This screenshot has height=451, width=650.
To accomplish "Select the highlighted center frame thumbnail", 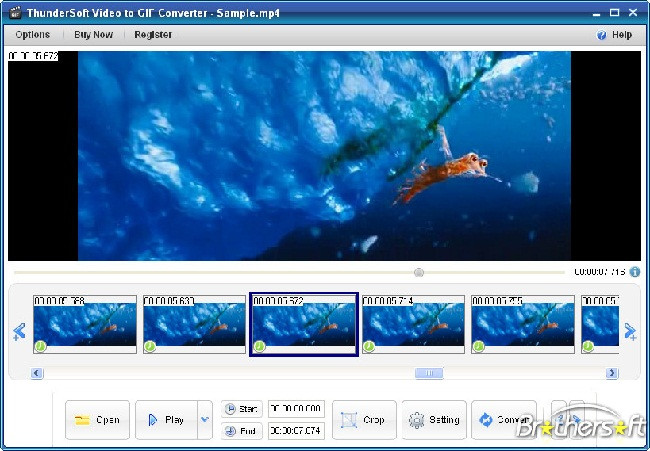I will [x=303, y=325].
